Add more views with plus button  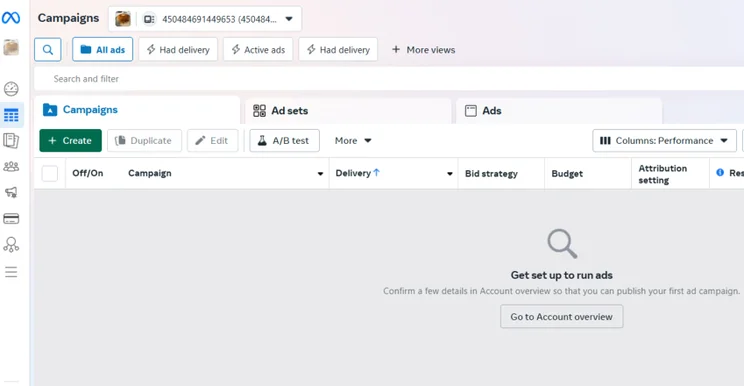[423, 50]
